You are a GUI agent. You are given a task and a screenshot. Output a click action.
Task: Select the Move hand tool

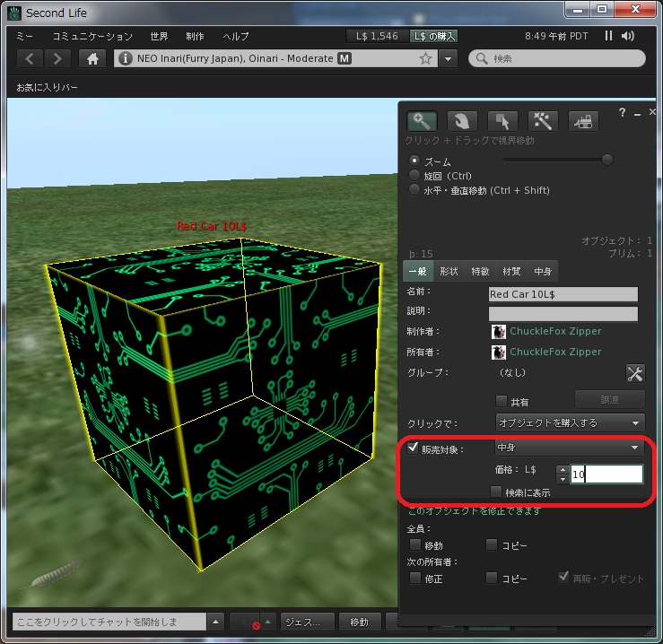460,121
